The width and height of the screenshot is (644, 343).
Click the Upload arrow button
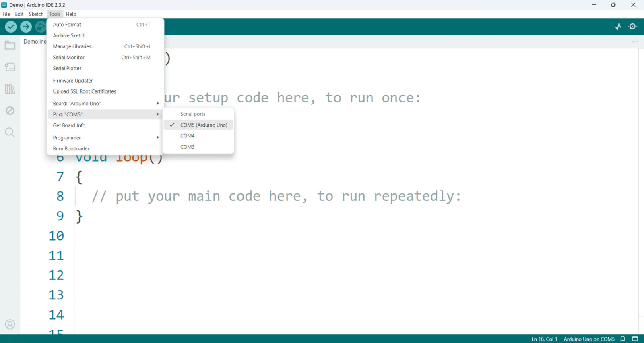[26, 27]
